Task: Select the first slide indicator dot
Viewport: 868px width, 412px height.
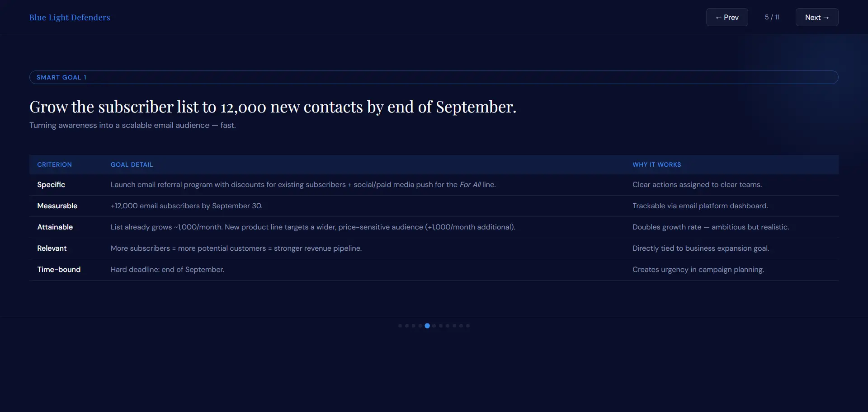Action: coord(400,326)
